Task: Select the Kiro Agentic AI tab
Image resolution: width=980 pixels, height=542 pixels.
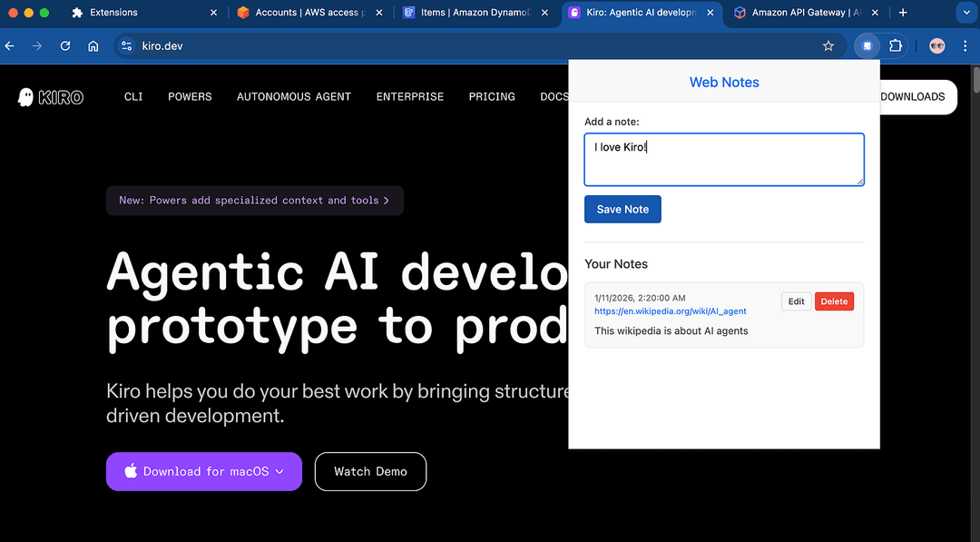Action: [x=641, y=13]
